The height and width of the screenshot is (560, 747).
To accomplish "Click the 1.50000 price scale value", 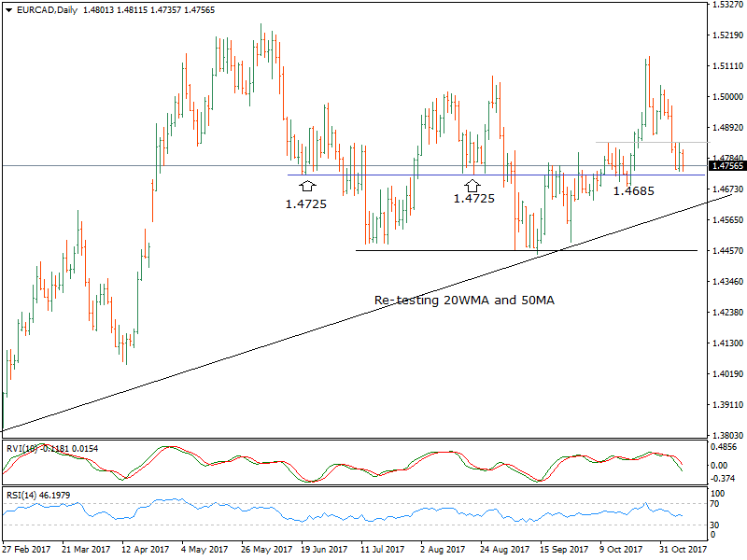I will click(727, 97).
